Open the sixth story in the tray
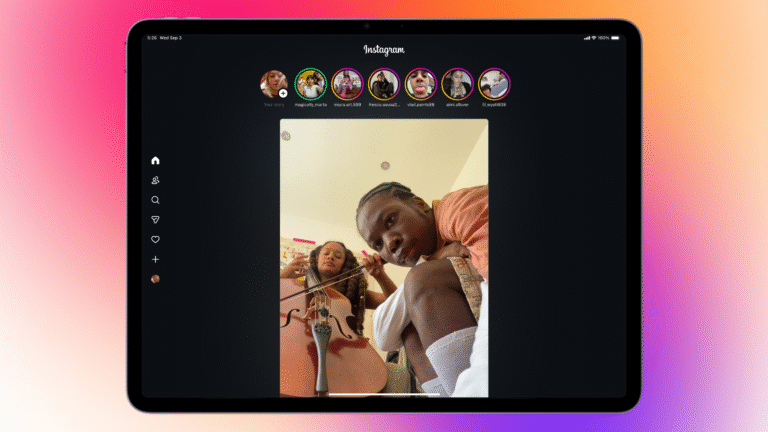The image size is (768, 432). point(457,83)
